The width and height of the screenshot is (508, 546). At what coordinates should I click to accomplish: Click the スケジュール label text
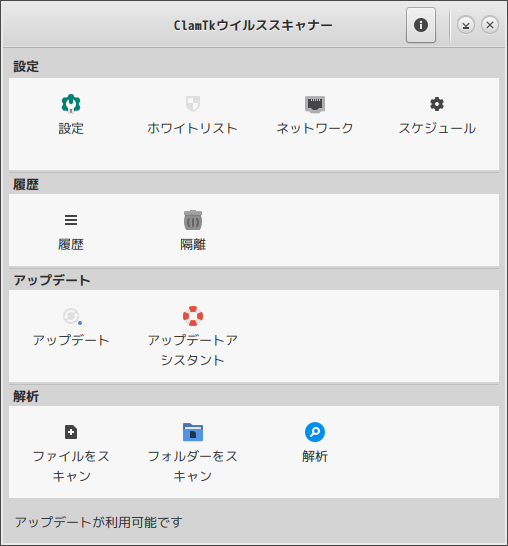point(437,128)
